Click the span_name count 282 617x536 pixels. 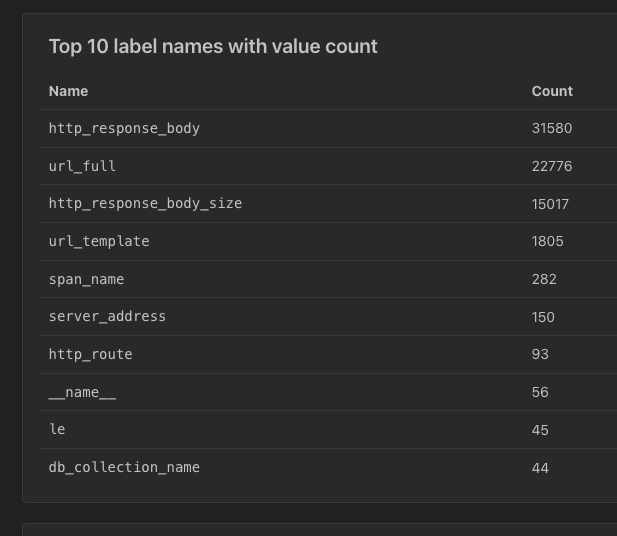544,279
